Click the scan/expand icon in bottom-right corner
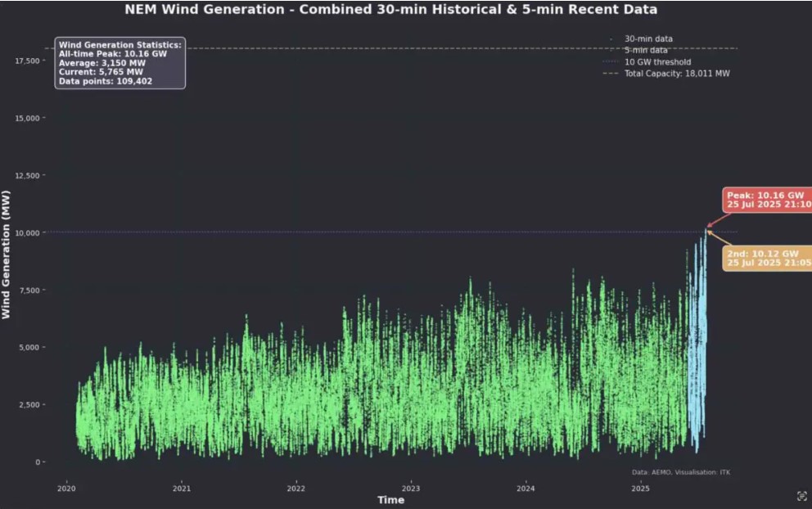Viewport: 812px width, 509px height. click(801, 496)
